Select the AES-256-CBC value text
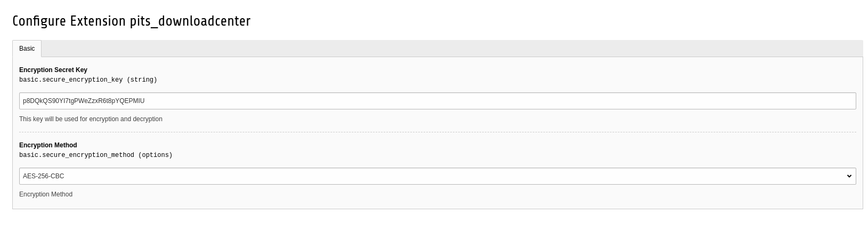868x229 pixels. coord(44,176)
